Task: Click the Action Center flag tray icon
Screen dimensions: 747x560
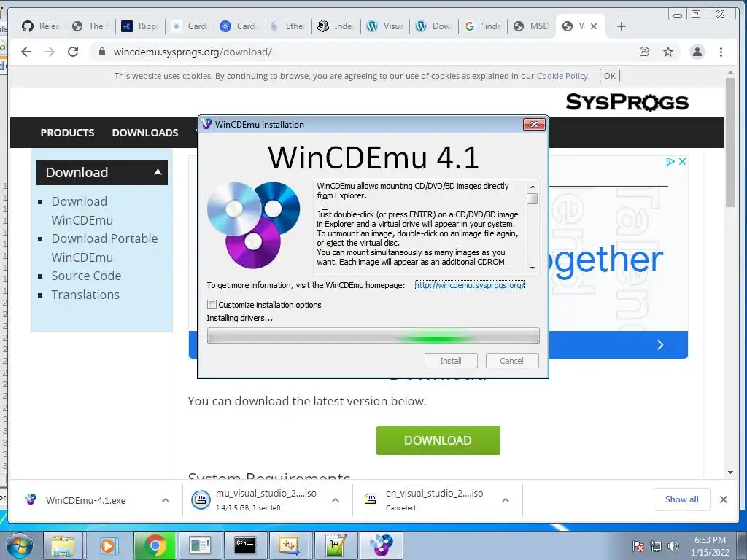Action: (x=638, y=546)
